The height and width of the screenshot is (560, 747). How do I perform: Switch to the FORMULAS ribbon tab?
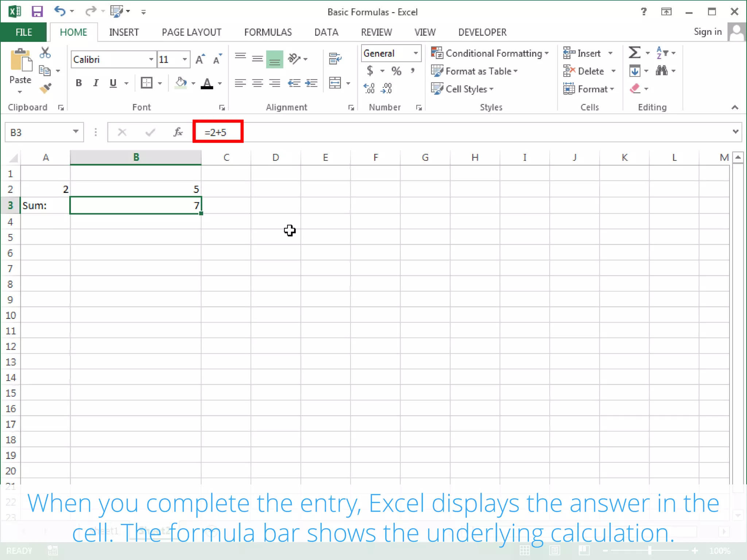click(268, 32)
